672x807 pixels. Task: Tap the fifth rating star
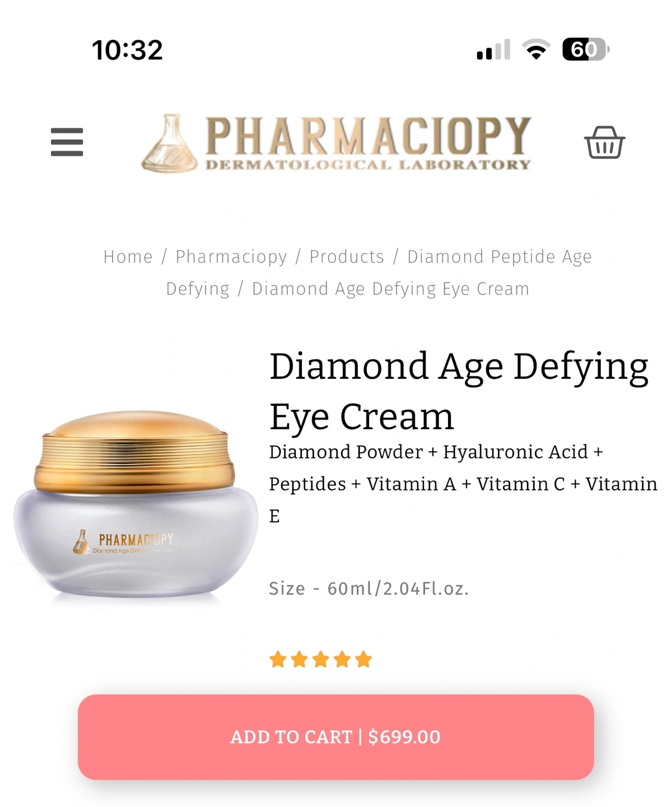pyautogui.click(x=363, y=660)
